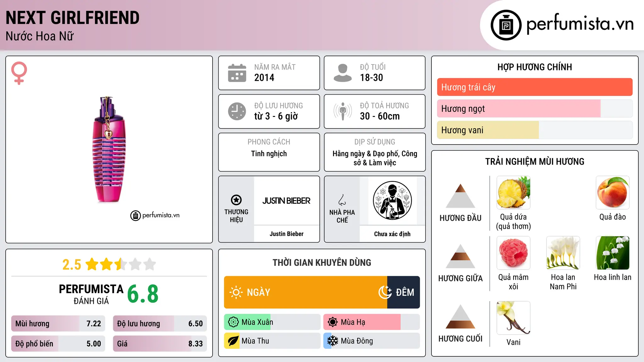Click the Mùa Hạ season bar
This screenshot has width=644, height=362.
[371, 322]
